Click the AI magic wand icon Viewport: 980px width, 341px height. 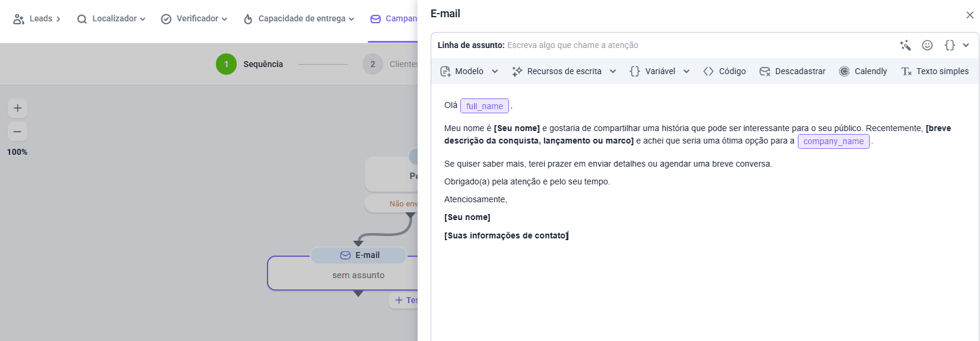pos(905,45)
